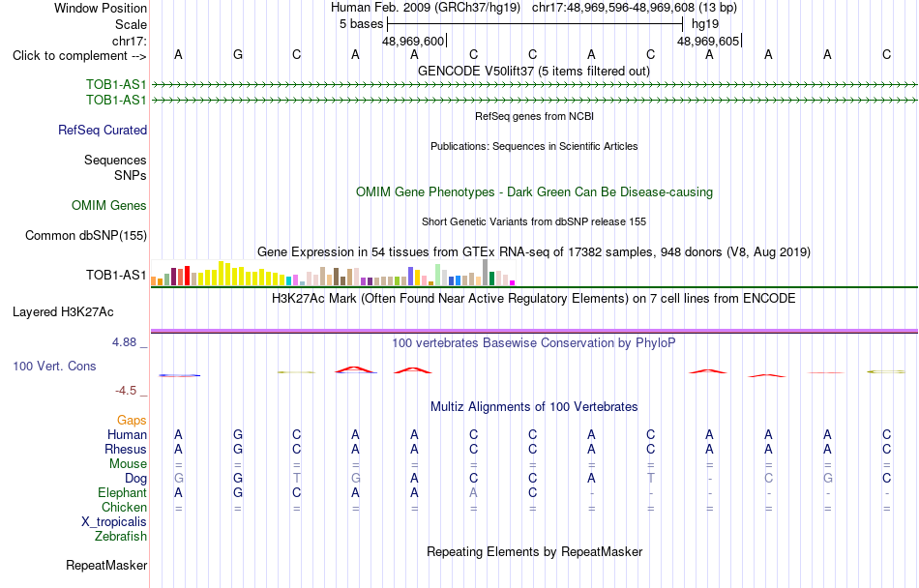Click the purple H3K27Ac signal line

[534, 331]
